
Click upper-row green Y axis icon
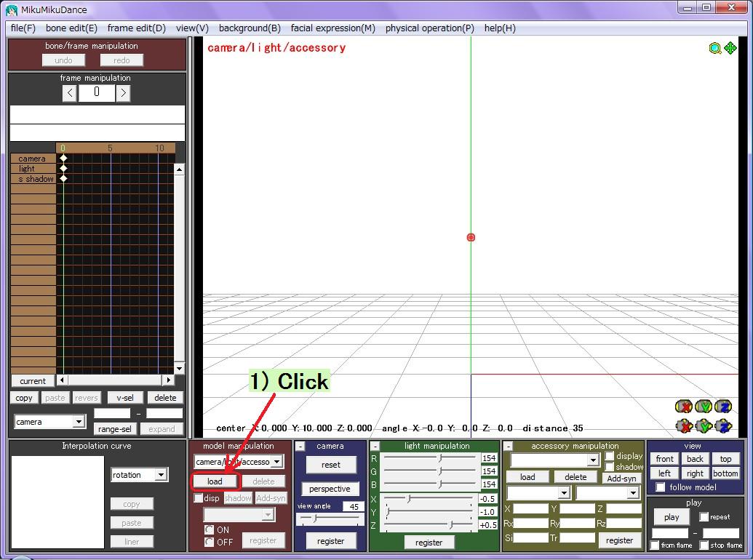704,407
